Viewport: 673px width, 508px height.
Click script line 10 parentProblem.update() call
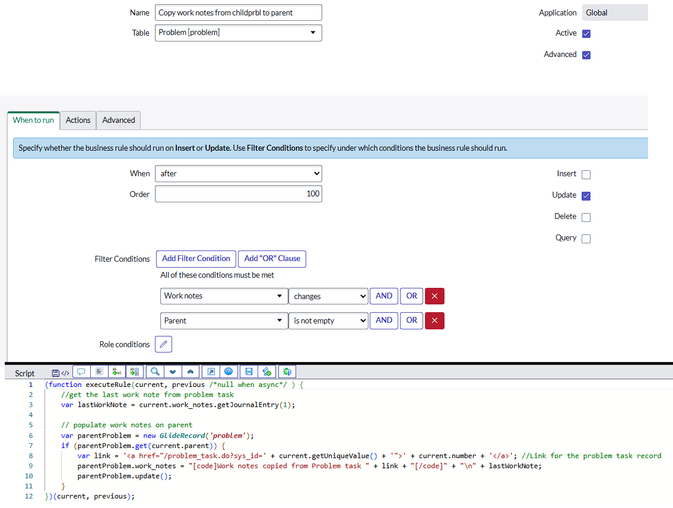click(124, 476)
